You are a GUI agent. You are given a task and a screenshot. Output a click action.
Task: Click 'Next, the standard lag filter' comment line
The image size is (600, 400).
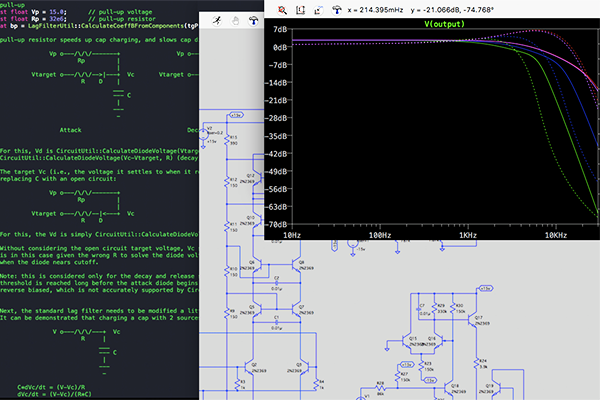coord(99,311)
